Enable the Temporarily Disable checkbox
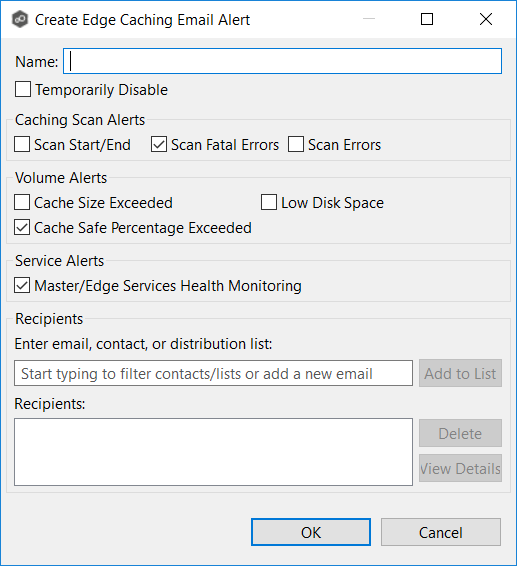Image resolution: width=517 pixels, height=566 pixels. coord(23,90)
